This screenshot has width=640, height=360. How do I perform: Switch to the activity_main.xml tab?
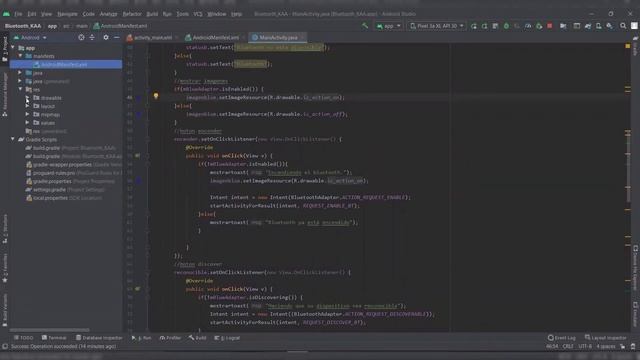(153, 38)
